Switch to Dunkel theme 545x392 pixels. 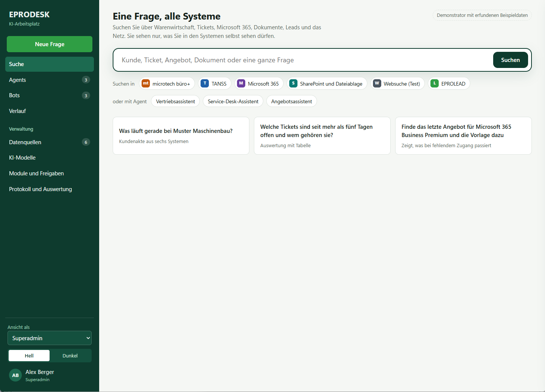[70, 356]
